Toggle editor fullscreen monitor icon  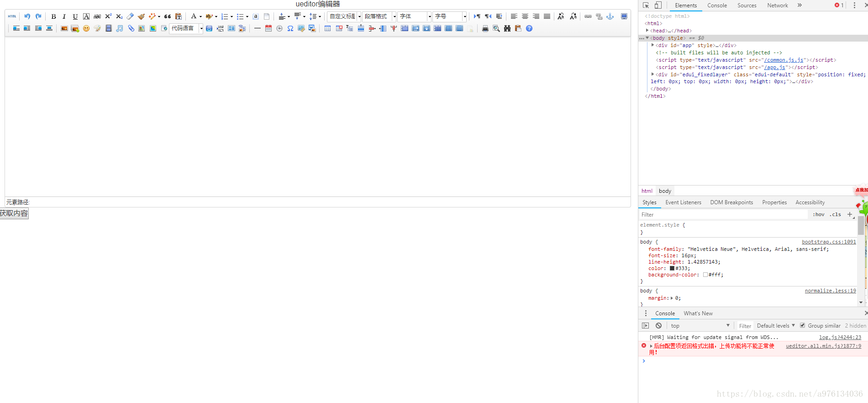pyautogui.click(x=624, y=16)
